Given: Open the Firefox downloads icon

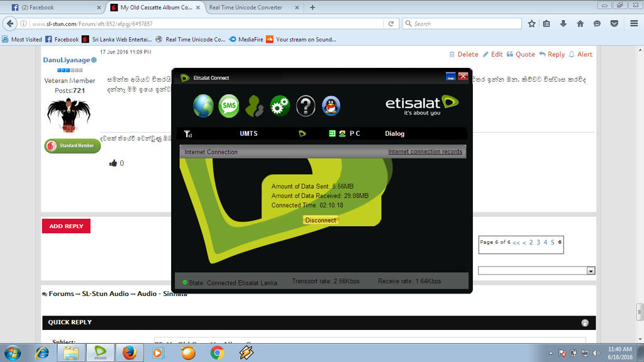Looking at the screenshot, I should pos(563,24).
